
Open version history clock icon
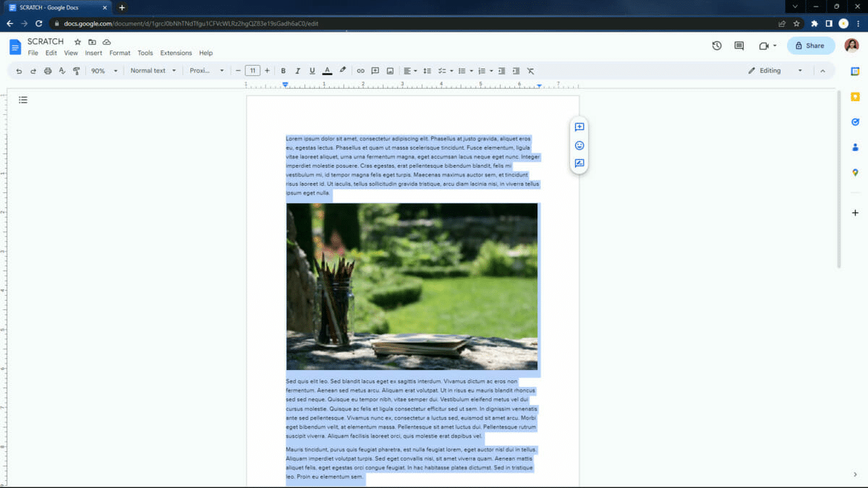[717, 46]
